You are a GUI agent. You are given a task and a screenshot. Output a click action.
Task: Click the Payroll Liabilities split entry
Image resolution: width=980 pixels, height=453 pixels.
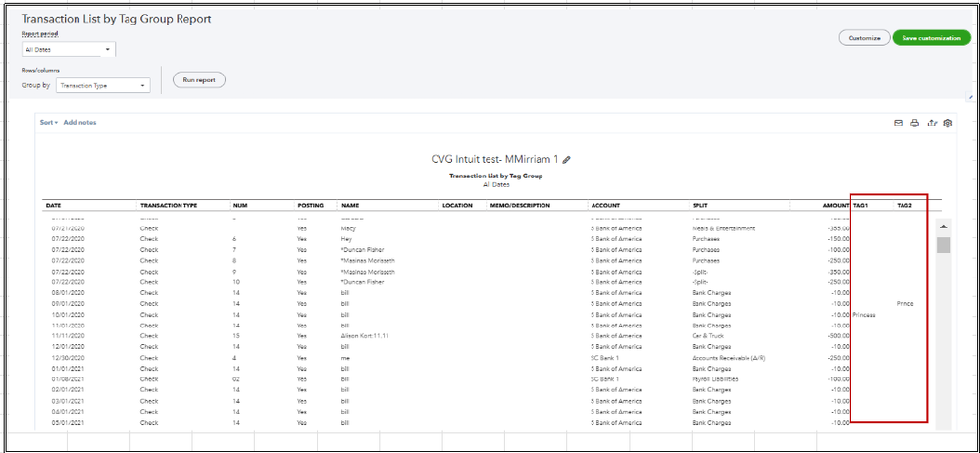(715, 379)
